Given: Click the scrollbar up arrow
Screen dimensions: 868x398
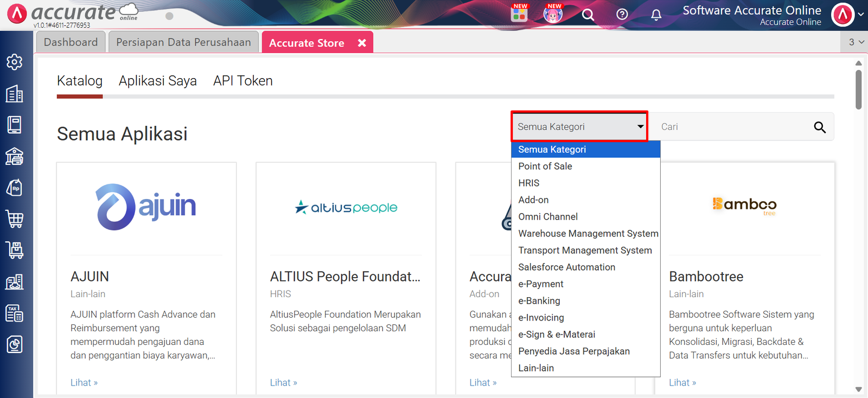Looking at the screenshot, I should coord(858,63).
